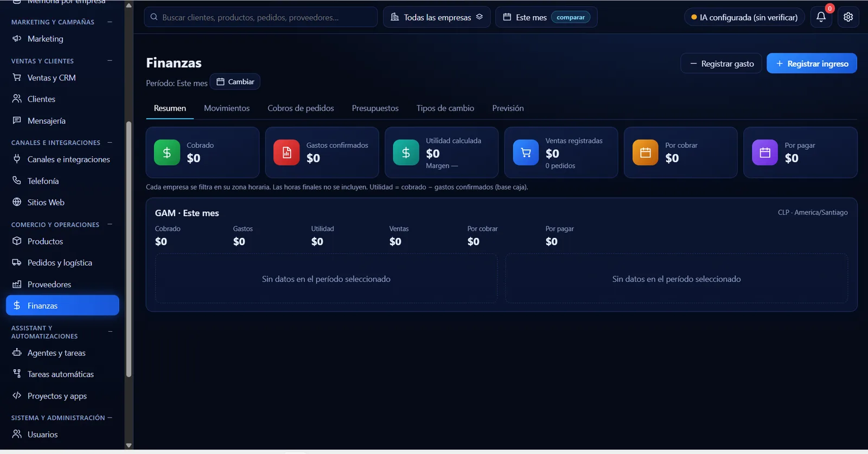The image size is (868, 454).
Task: Open Canales e integraciones
Action: 62,159
